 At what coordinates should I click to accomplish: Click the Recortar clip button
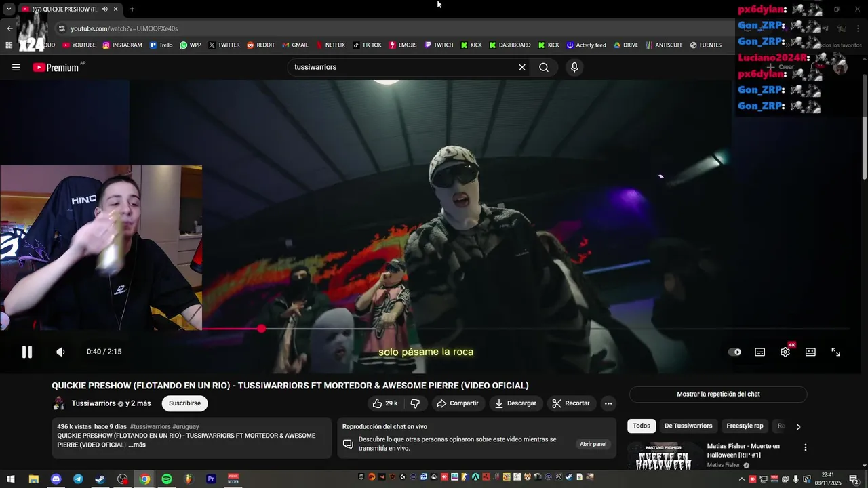pyautogui.click(x=572, y=403)
